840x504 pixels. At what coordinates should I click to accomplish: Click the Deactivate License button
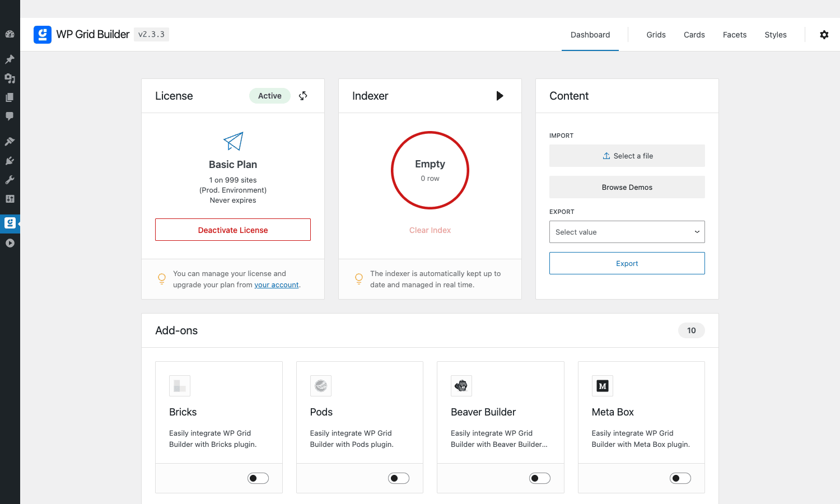[x=233, y=230]
